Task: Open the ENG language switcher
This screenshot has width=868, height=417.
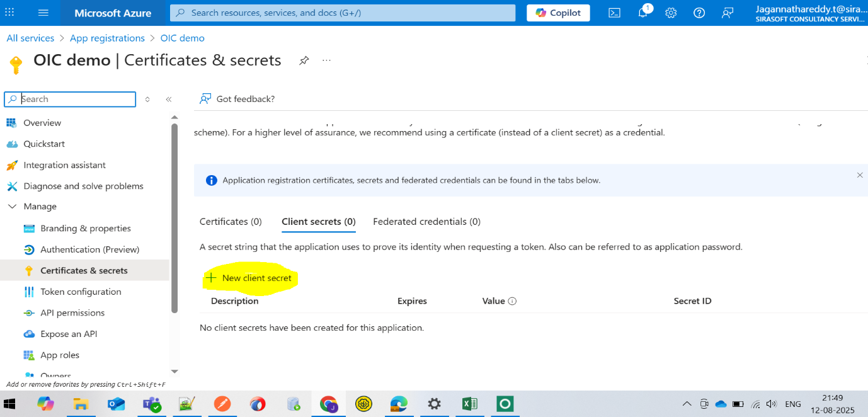Action: [x=793, y=404]
